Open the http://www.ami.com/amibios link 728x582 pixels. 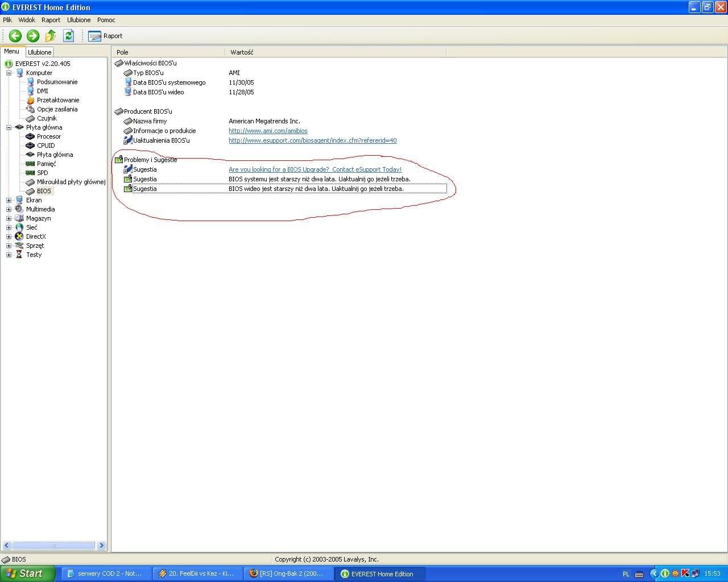[268, 131]
